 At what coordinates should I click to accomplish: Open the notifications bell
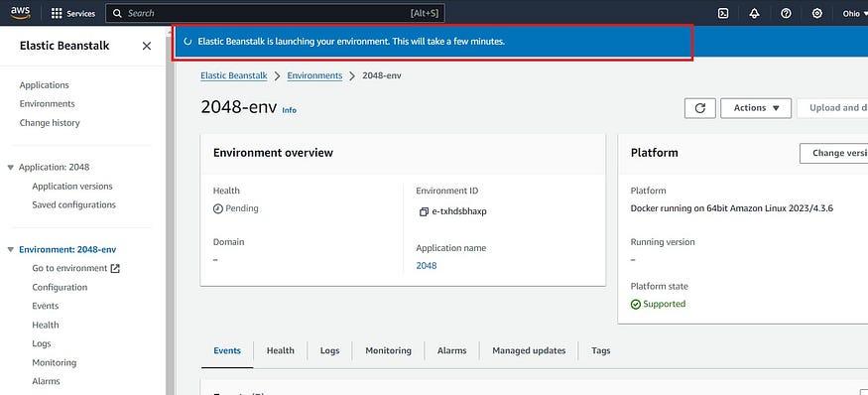(754, 13)
